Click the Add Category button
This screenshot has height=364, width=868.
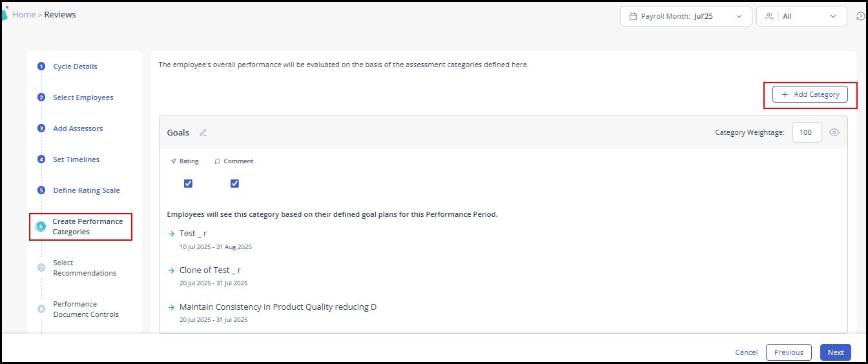pos(810,94)
